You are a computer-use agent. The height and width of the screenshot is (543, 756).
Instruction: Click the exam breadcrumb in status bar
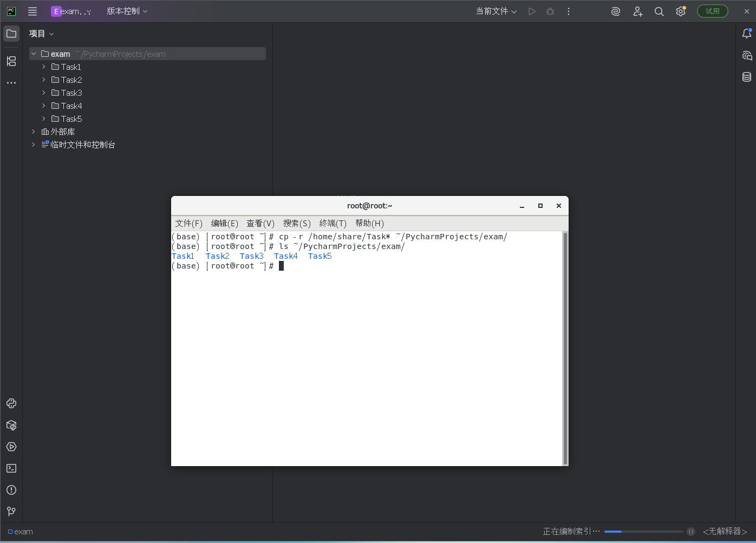point(21,532)
